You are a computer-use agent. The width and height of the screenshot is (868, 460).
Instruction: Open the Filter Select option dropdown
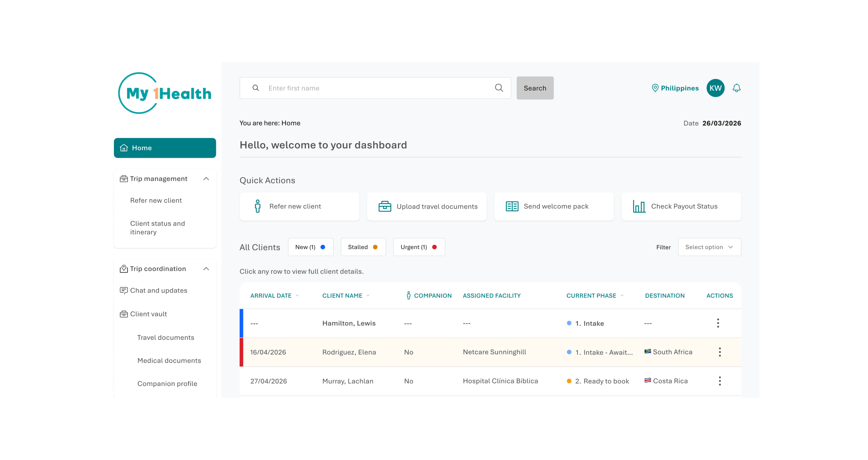[709, 247]
